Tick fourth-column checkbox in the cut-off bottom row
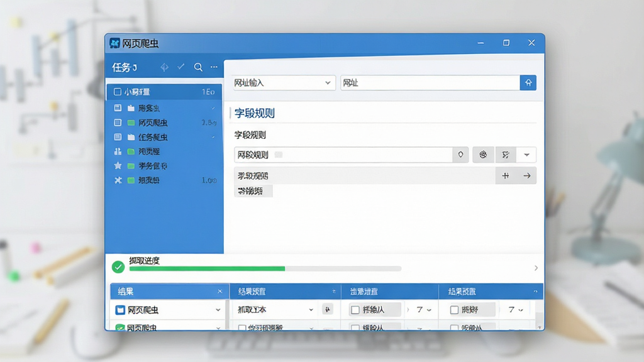This screenshot has height=362, width=644. coord(454,327)
